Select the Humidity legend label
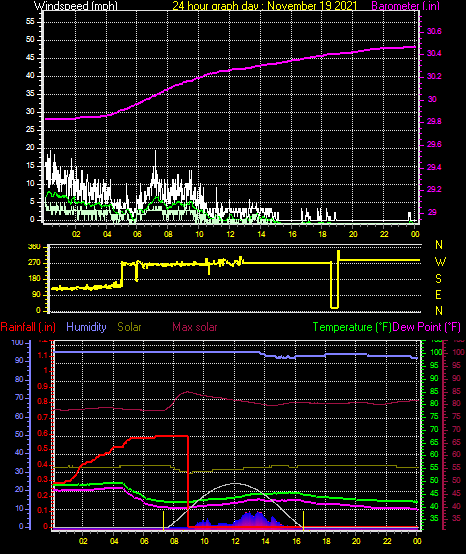The height and width of the screenshot is (554, 466). click(x=86, y=327)
